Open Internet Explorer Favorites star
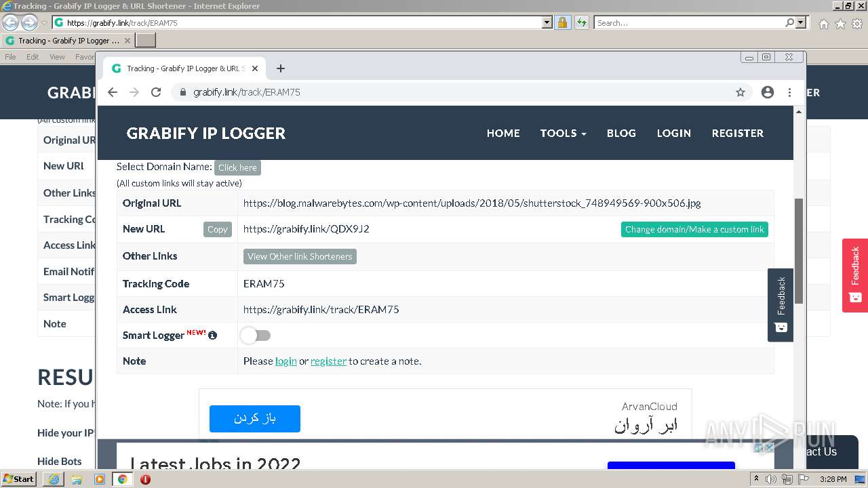The image size is (868, 488). click(840, 24)
